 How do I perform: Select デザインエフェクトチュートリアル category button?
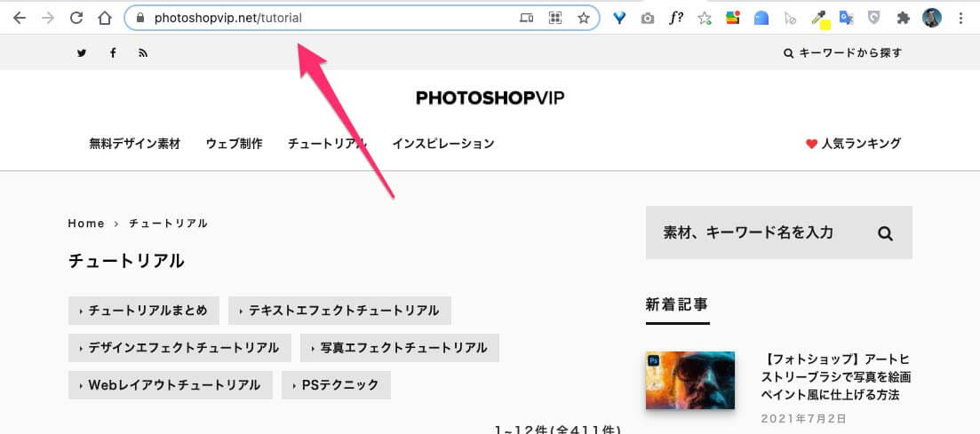(x=179, y=348)
